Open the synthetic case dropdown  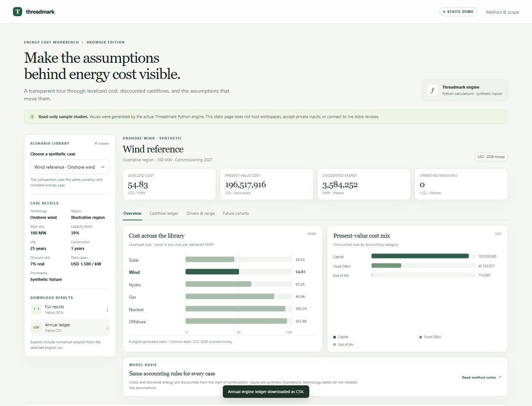[x=70, y=167]
